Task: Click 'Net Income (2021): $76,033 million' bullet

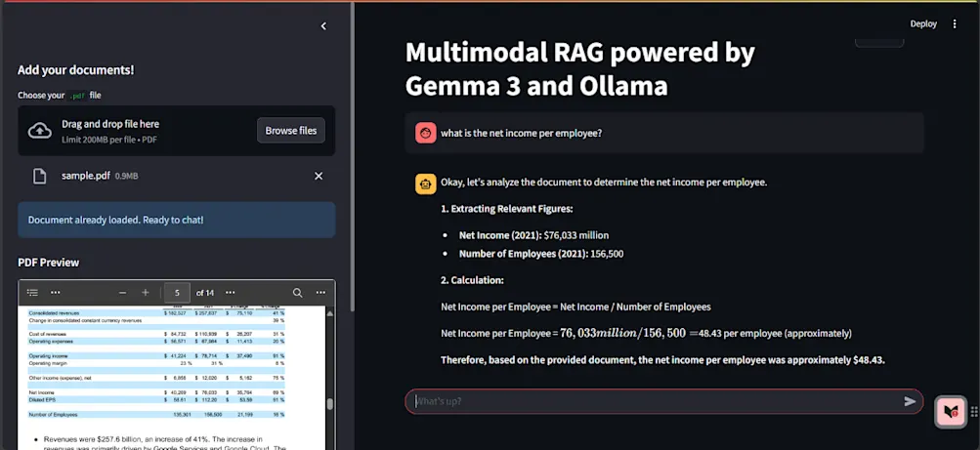Action: tap(533, 235)
